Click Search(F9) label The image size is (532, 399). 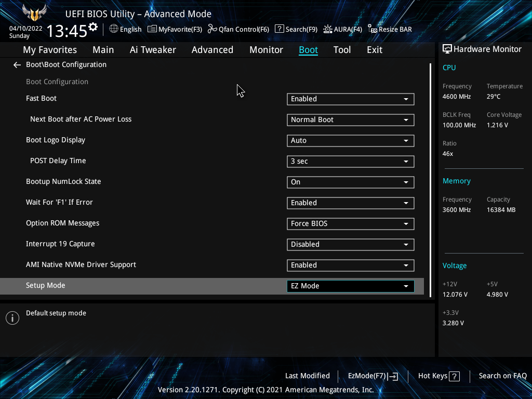point(302,30)
